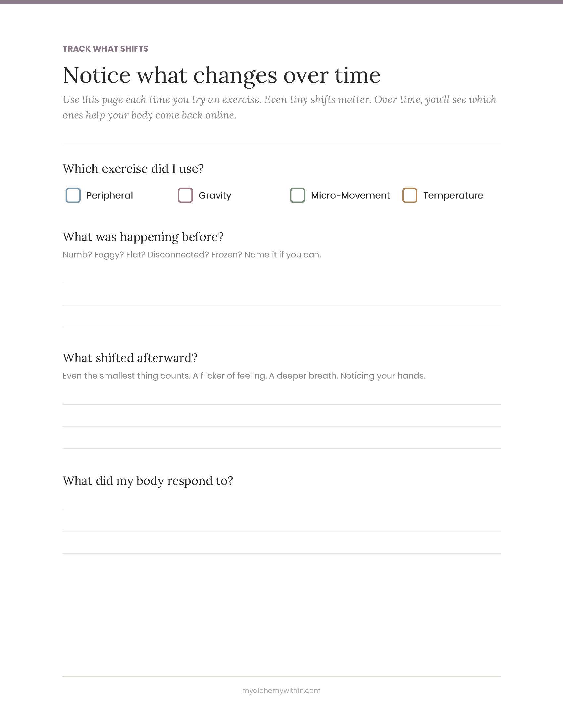563x728 pixels.
Task: Click the heading What shifted afterward?
Action: click(130, 358)
